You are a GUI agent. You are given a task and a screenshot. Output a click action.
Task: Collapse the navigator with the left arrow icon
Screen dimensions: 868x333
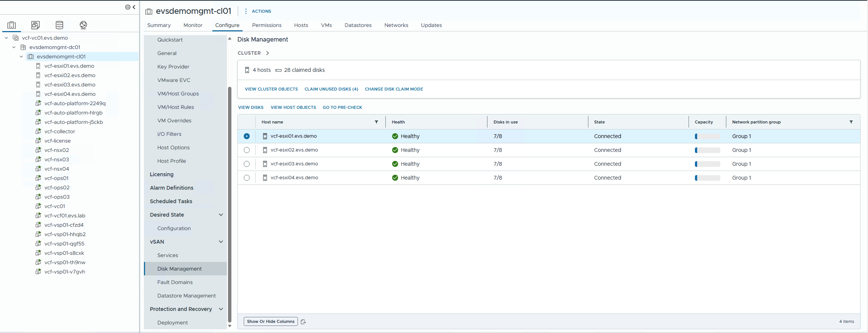[x=134, y=7]
